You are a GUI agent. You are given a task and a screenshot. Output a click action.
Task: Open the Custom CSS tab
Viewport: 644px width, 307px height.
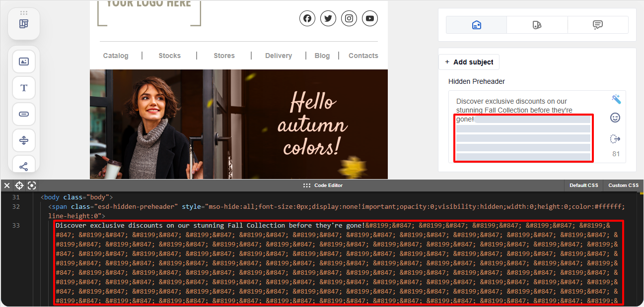[623, 185]
